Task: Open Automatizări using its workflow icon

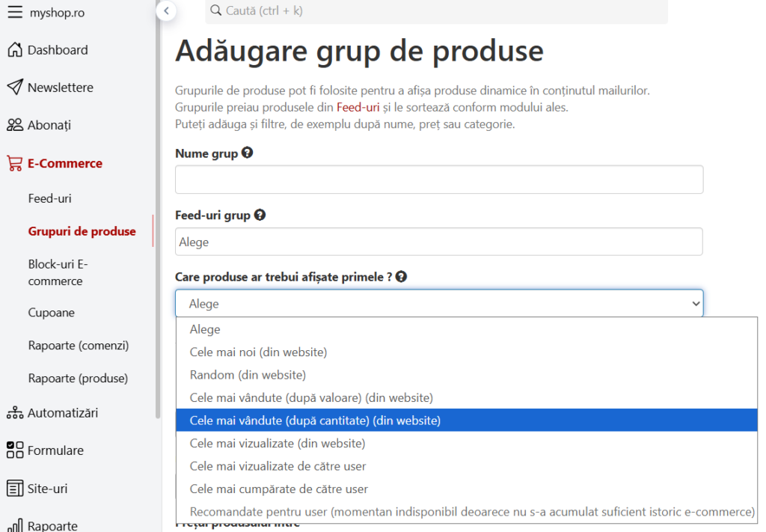Action: click(13, 412)
